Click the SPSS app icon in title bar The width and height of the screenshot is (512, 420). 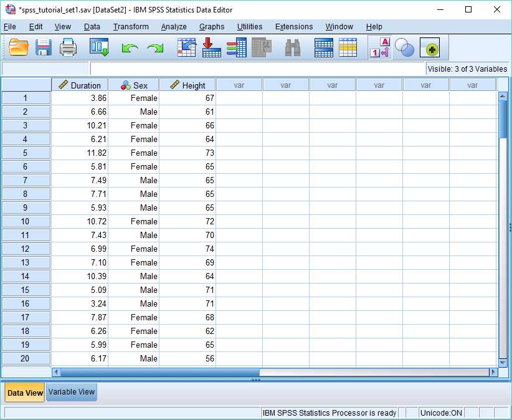(x=11, y=9)
